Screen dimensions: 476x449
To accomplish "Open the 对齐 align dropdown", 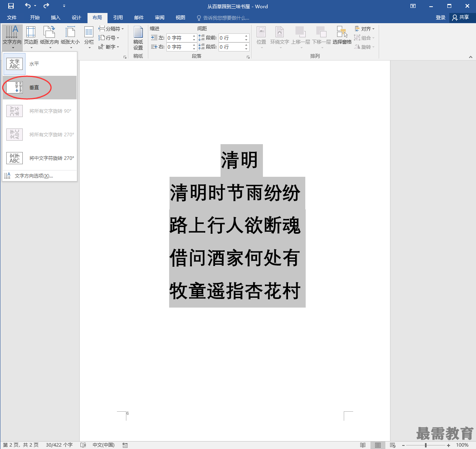I will [x=365, y=29].
